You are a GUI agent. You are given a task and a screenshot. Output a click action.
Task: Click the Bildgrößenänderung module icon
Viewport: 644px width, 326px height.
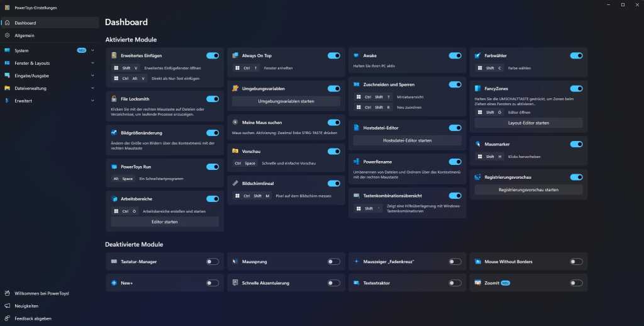click(114, 133)
